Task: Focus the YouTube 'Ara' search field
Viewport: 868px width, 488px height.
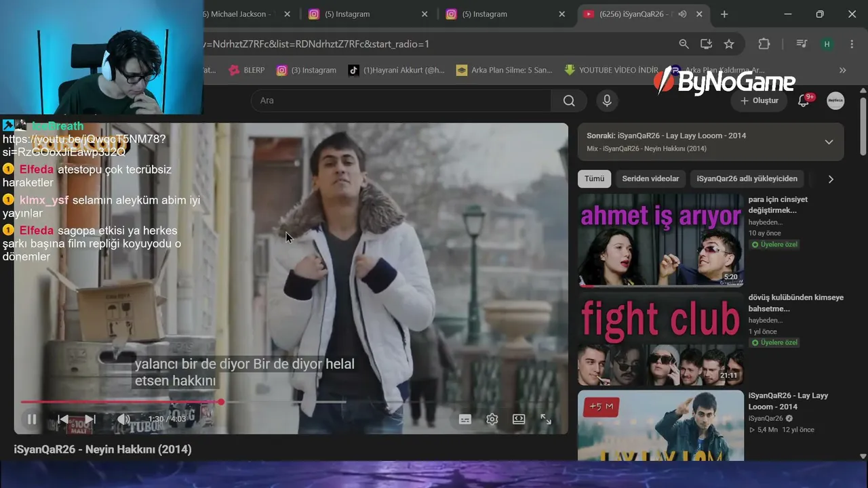Action: [401, 100]
